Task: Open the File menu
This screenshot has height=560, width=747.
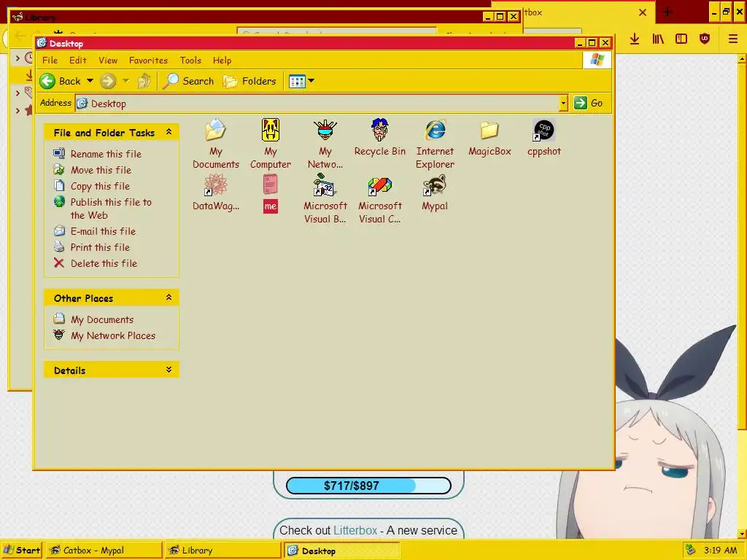Action: click(x=50, y=61)
